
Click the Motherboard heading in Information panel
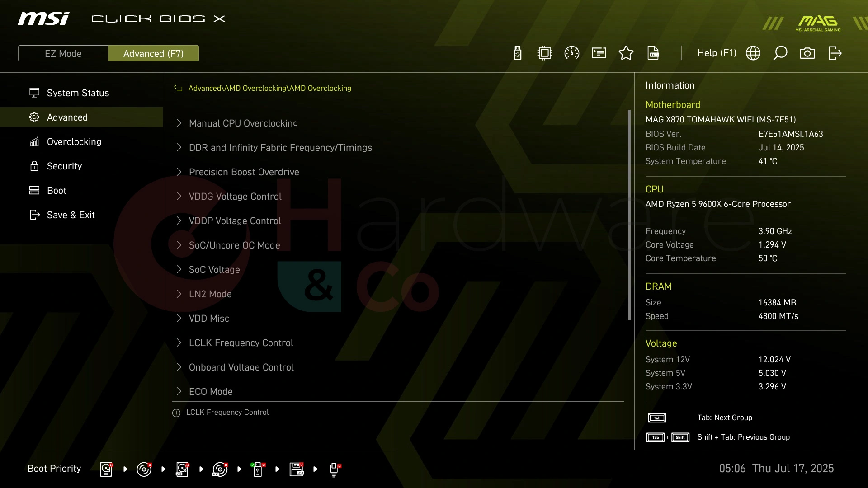point(673,105)
